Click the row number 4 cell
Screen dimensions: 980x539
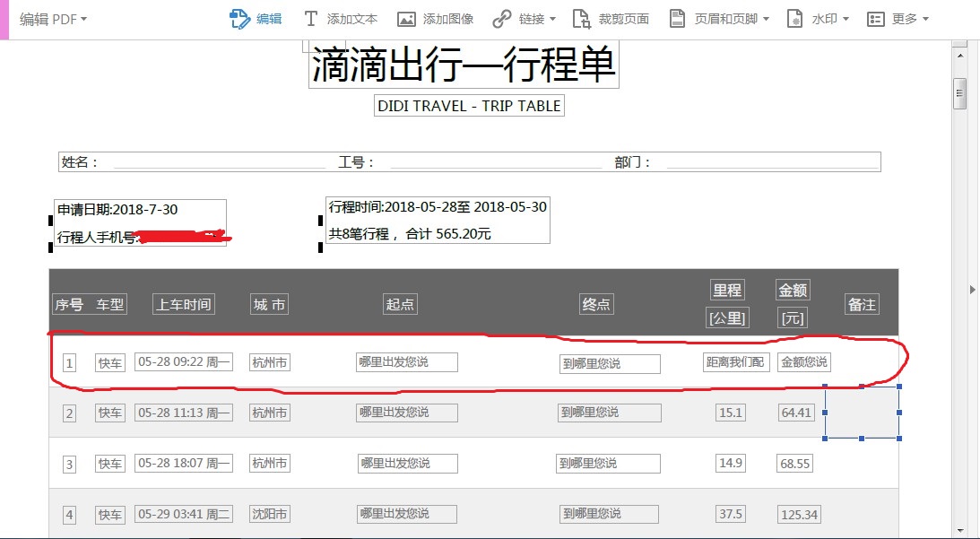coord(69,516)
